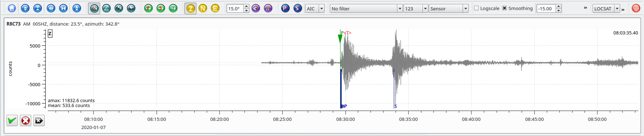644x136 pixels.
Task: Open the AIC picker dropdown
Action: pyautogui.click(x=315, y=8)
